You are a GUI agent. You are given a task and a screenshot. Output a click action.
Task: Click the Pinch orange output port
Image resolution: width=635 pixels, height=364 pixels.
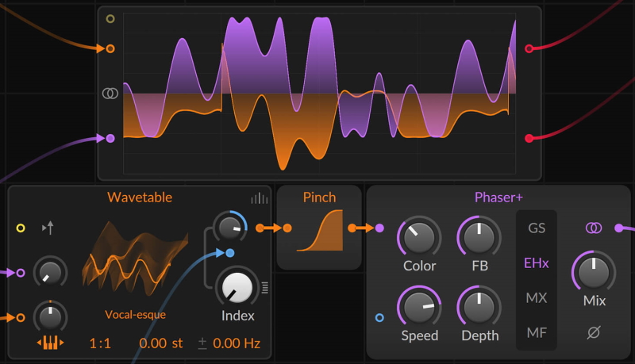click(x=352, y=228)
